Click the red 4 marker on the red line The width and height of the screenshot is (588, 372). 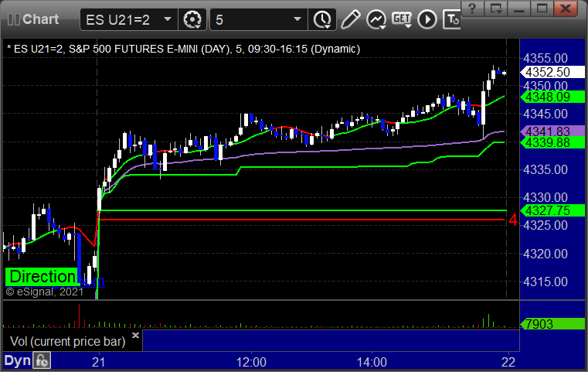(x=512, y=220)
